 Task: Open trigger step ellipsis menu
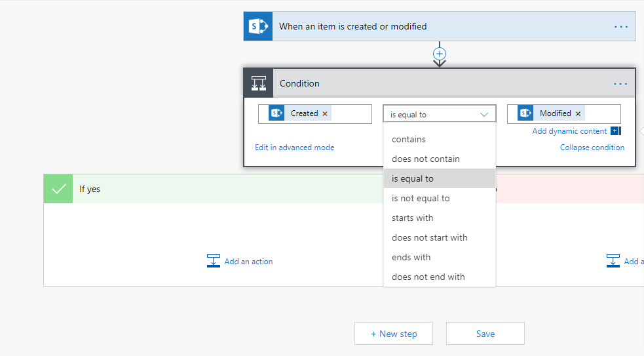tap(620, 27)
